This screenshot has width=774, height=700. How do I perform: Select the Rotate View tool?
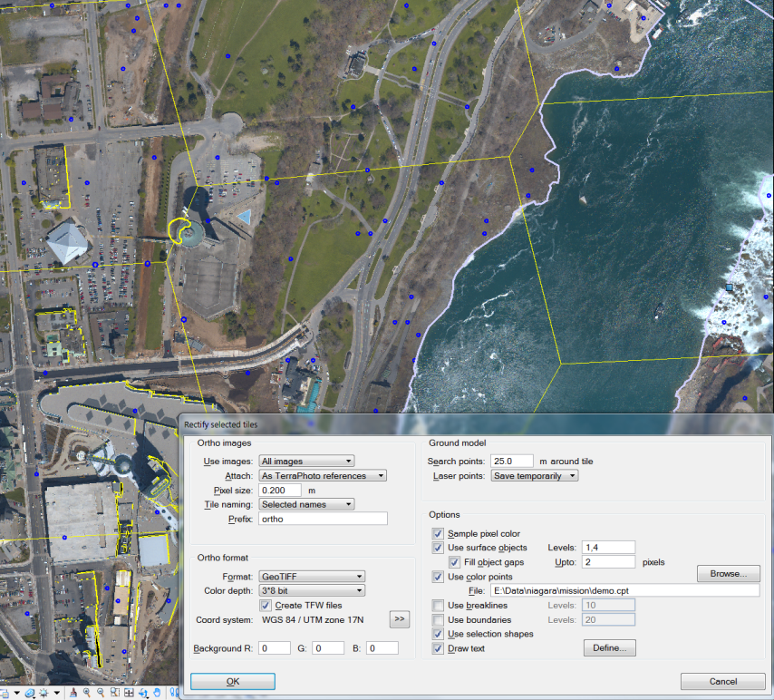(x=143, y=693)
